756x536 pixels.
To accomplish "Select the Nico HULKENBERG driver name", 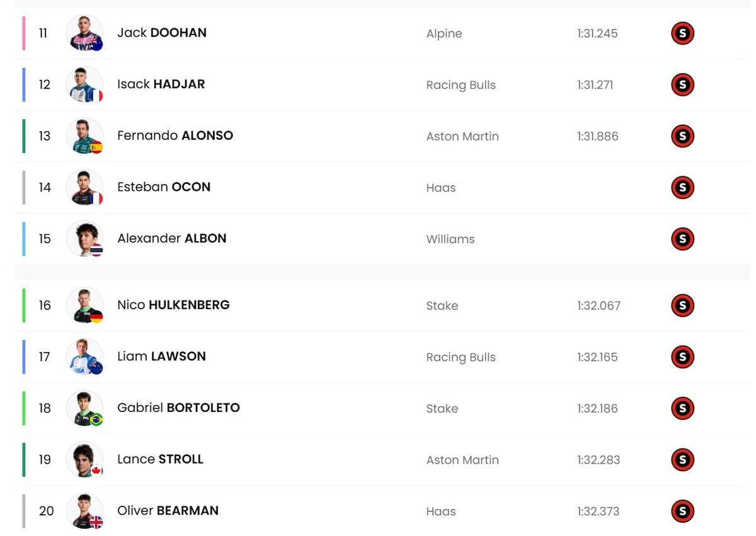I will pos(173,305).
